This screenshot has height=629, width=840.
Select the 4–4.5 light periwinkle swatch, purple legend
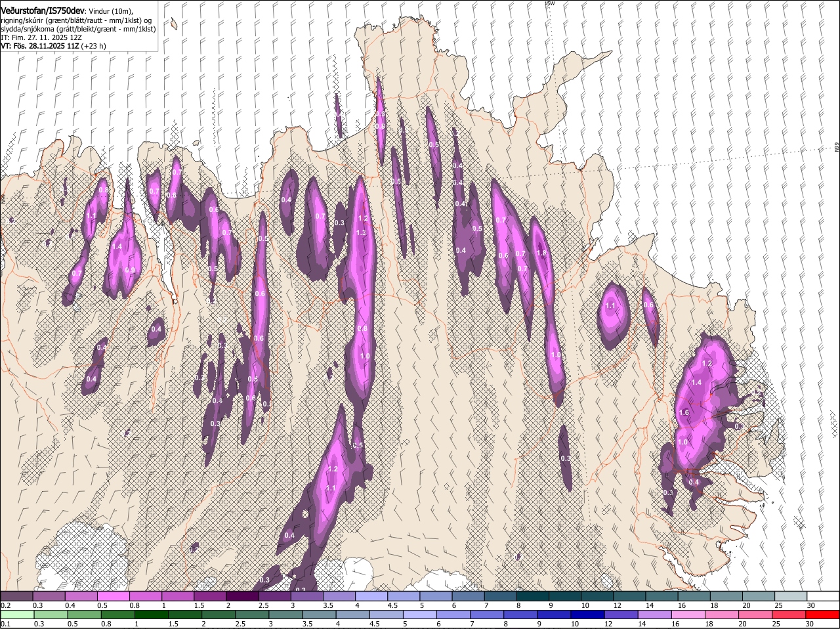tap(371, 596)
